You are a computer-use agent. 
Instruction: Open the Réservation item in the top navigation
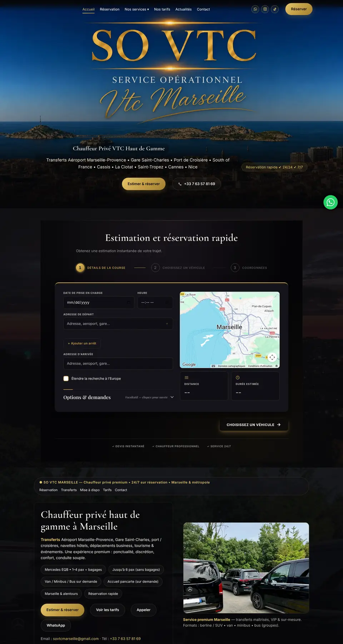110,9
